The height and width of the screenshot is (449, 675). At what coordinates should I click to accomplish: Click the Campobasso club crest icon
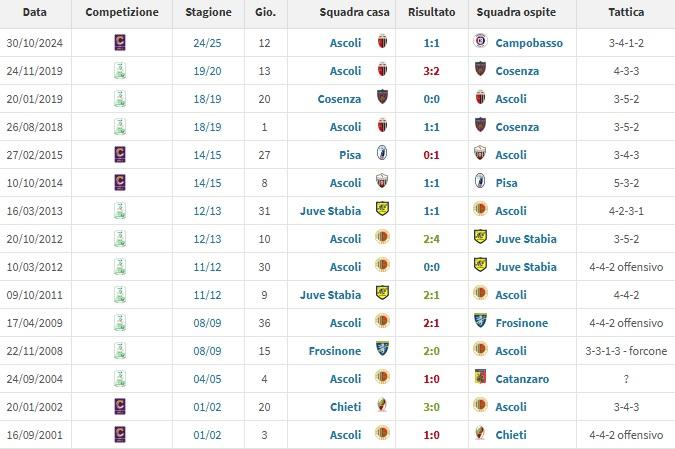click(x=482, y=43)
